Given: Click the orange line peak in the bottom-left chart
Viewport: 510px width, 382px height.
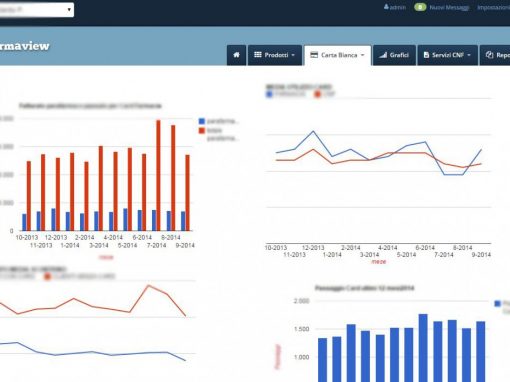Looking at the screenshot, I should tap(148, 286).
